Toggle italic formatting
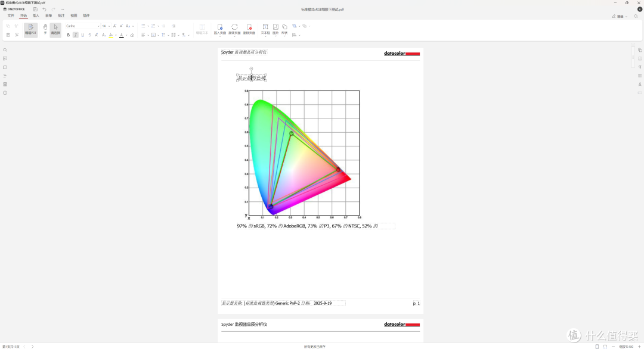This screenshot has height=349, width=644. (75, 35)
